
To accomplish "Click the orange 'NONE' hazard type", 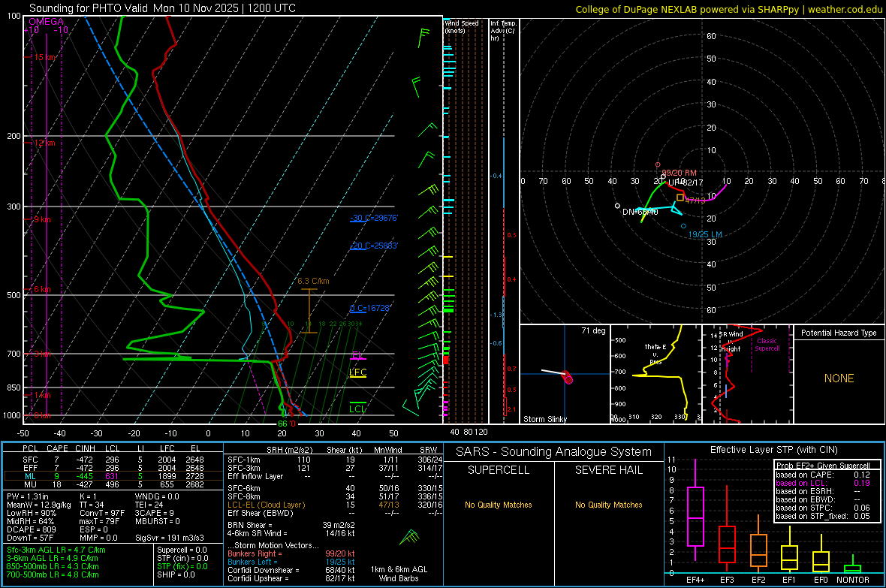I will 839,378.
